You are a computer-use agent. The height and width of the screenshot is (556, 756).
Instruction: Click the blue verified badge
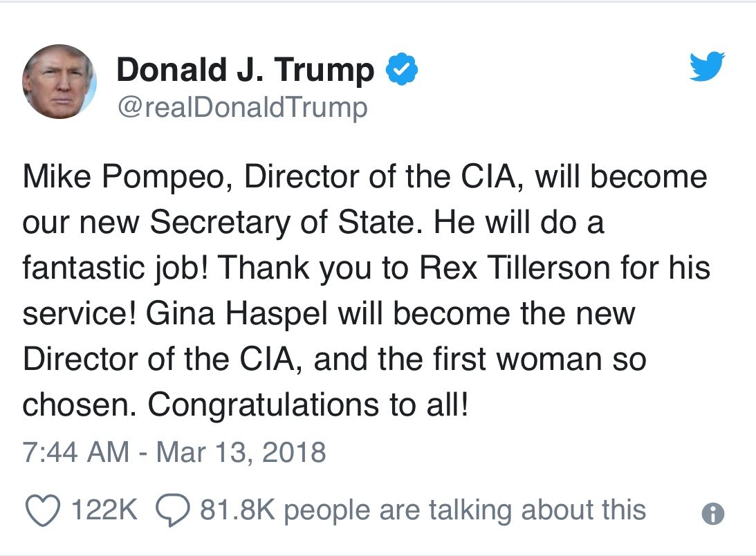point(402,70)
